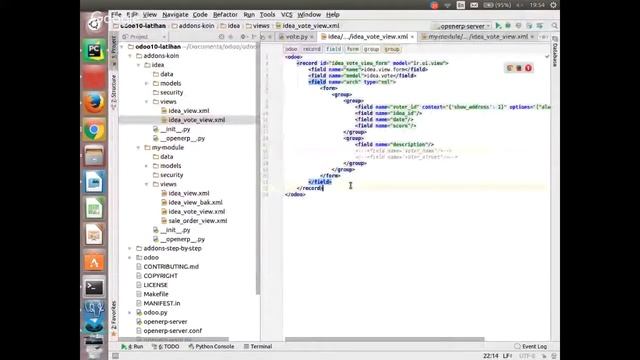Viewport: 640px width, 360px height.
Task: Click the 'record' XML breadcrumb tag
Action: click(311, 49)
